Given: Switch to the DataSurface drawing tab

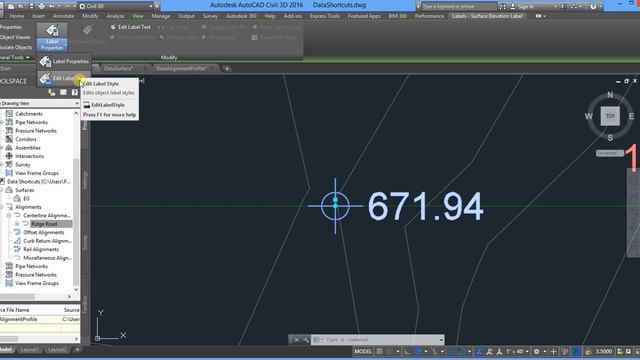Looking at the screenshot, I should (119, 68).
